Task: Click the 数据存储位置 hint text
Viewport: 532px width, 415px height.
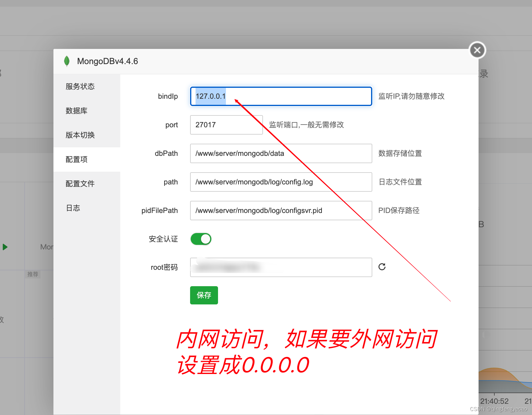Action: (400, 153)
